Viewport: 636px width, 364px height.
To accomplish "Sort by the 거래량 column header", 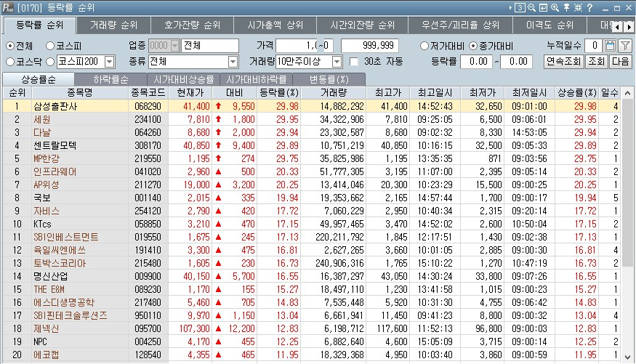I will (334, 93).
